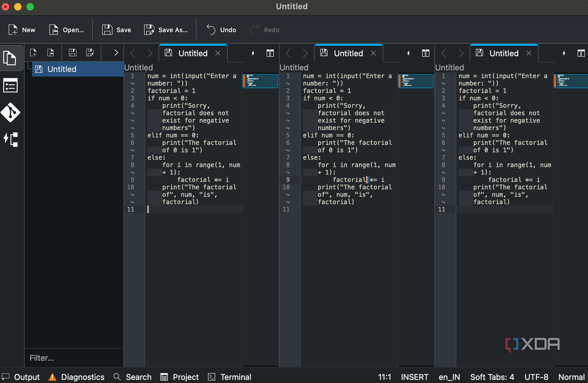The height and width of the screenshot is (383, 588).
Task: Click the Untitled path label above right pane
Action: [x=449, y=68]
